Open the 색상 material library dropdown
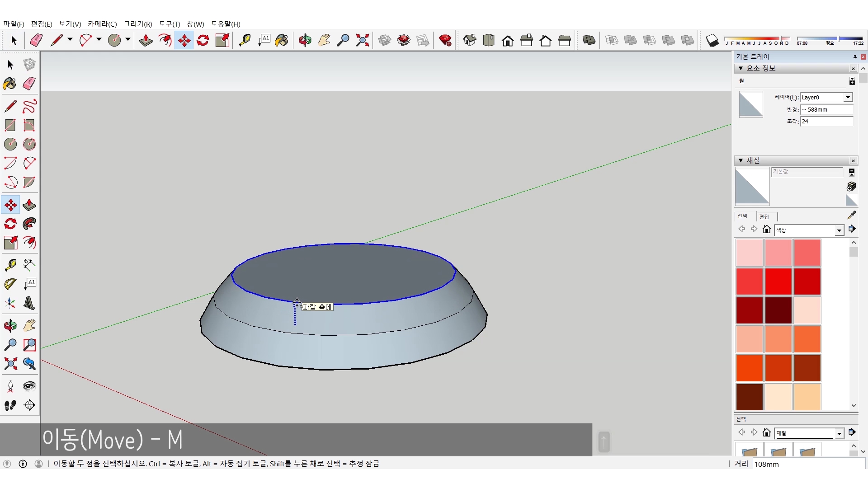The width and height of the screenshot is (868, 488). 839,230
